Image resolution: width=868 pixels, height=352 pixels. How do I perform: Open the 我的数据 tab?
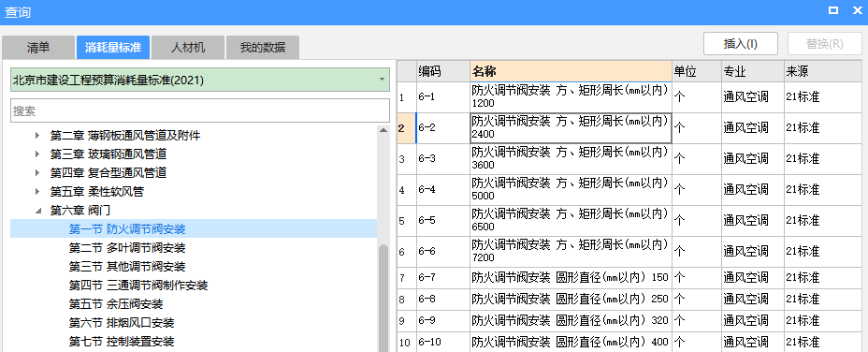click(263, 47)
